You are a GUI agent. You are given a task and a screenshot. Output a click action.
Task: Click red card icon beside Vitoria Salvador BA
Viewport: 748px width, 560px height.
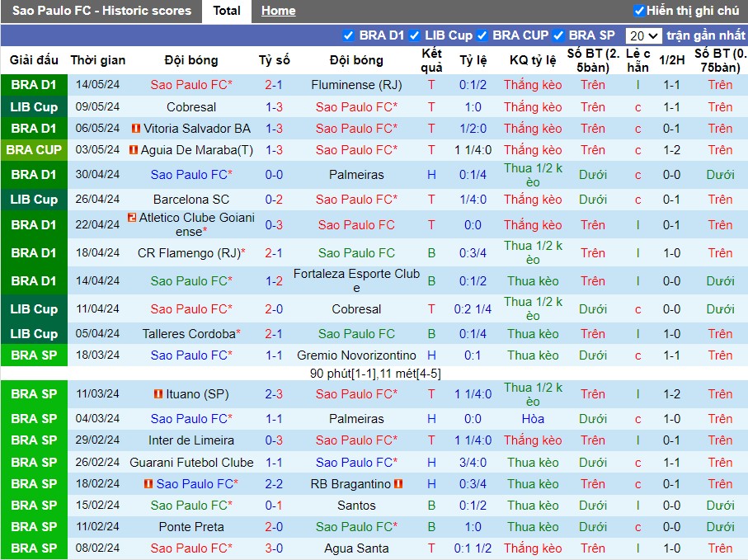[x=136, y=129]
